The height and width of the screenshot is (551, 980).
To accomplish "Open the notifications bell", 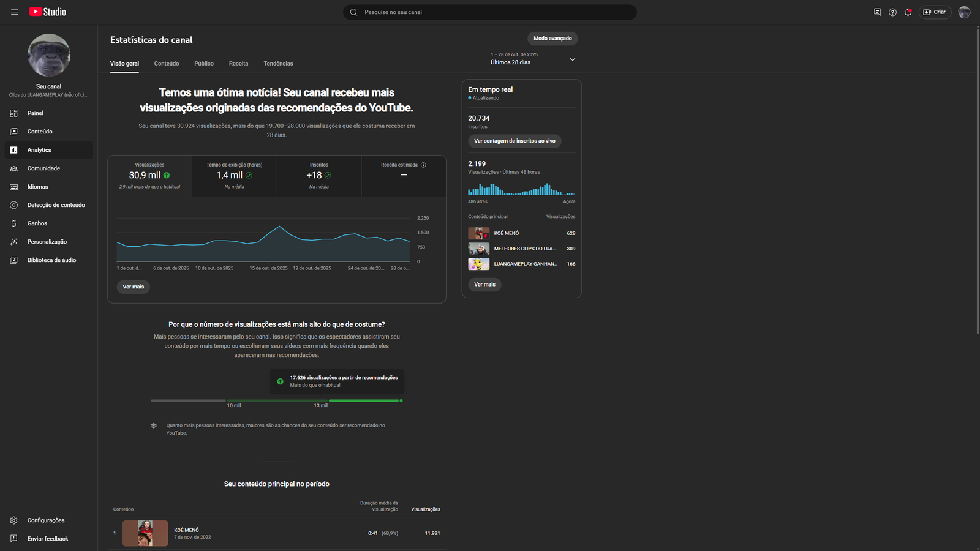I will 908,12.
